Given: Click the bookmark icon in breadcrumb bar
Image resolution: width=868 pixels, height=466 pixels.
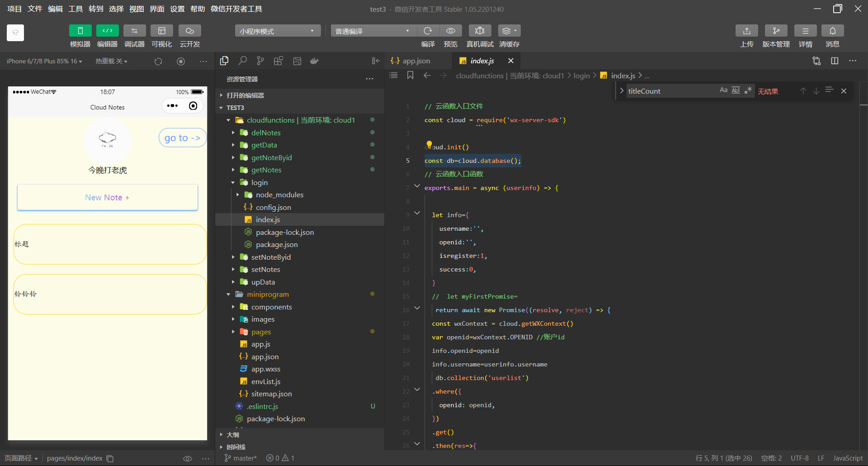Looking at the screenshot, I should point(410,75).
